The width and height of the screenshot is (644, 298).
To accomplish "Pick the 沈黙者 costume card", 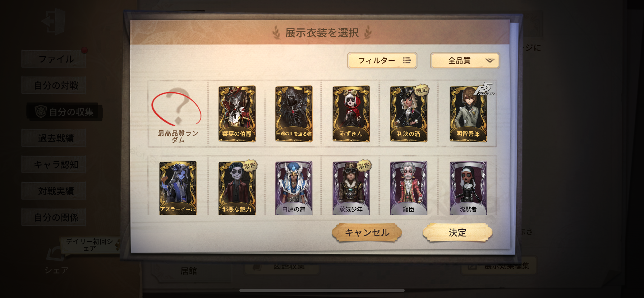I will [468, 188].
